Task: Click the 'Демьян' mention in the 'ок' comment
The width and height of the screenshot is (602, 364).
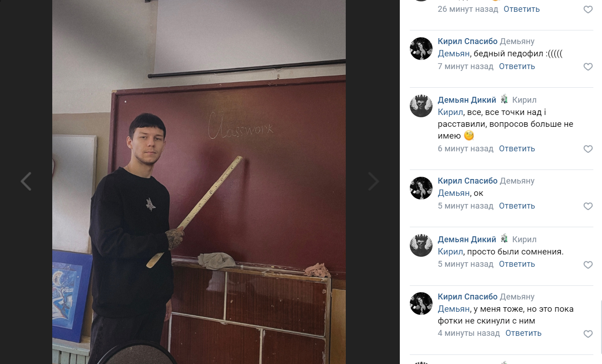Action: [x=453, y=193]
